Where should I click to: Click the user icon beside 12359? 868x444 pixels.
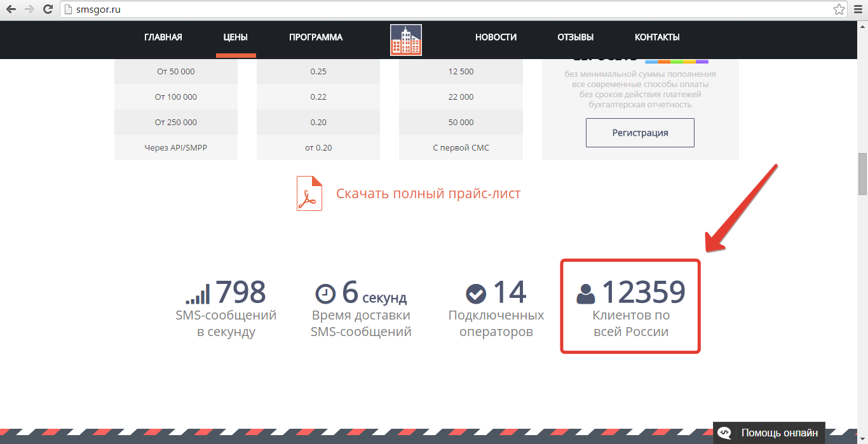[586, 293]
